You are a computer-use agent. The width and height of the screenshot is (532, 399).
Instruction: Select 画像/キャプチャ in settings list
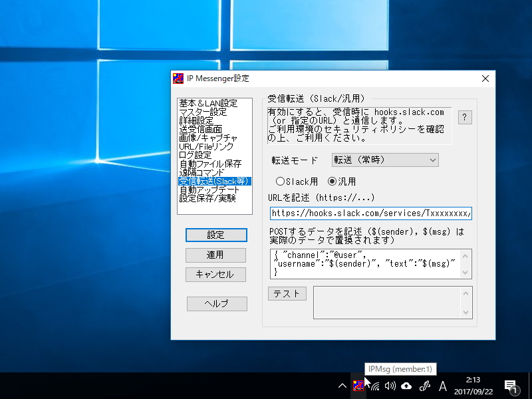(x=214, y=138)
